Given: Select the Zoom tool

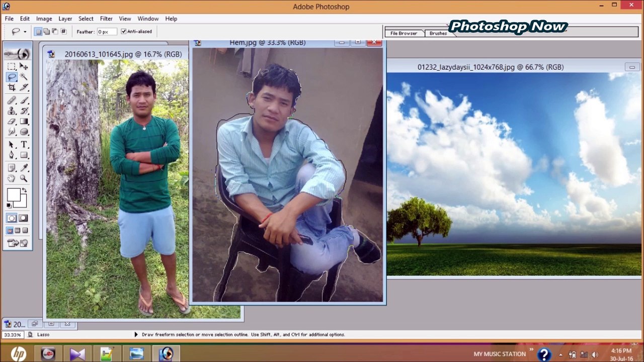Looking at the screenshot, I should pos(24,178).
